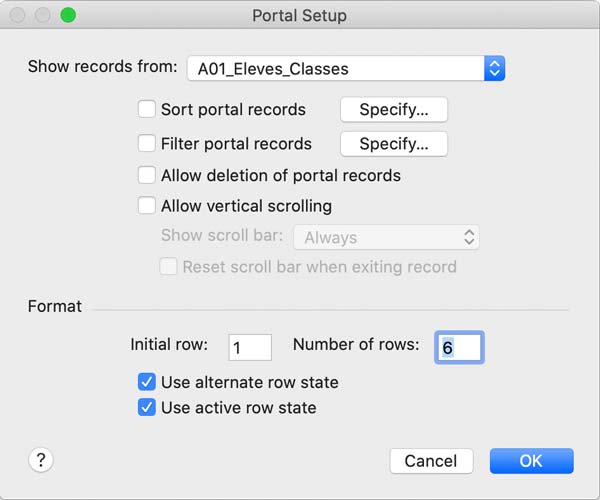Confirm Portal Setup with OK

[532, 461]
